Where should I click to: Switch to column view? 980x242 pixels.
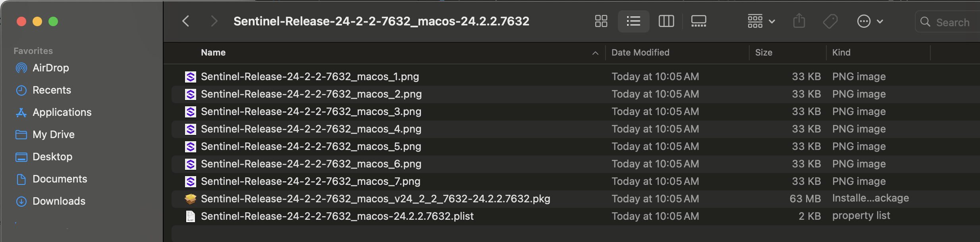click(666, 21)
